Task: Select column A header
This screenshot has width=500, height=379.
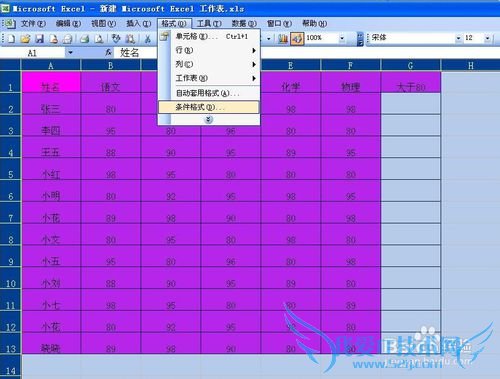Action: click(51, 65)
